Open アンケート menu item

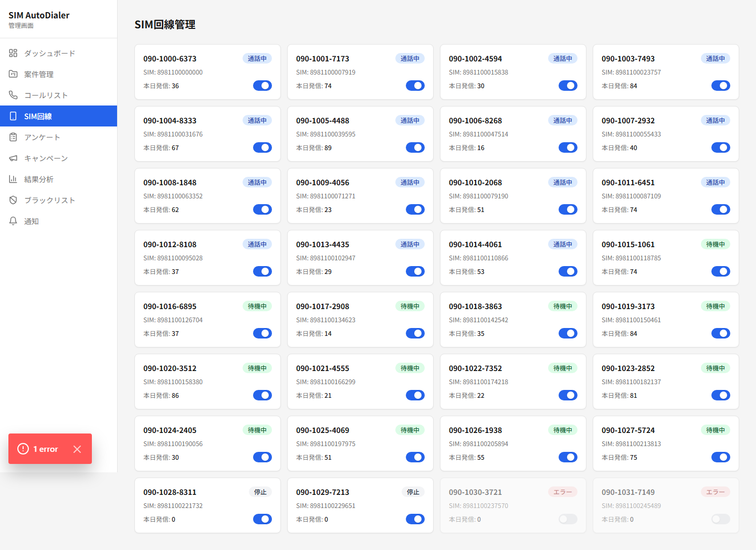(58, 137)
